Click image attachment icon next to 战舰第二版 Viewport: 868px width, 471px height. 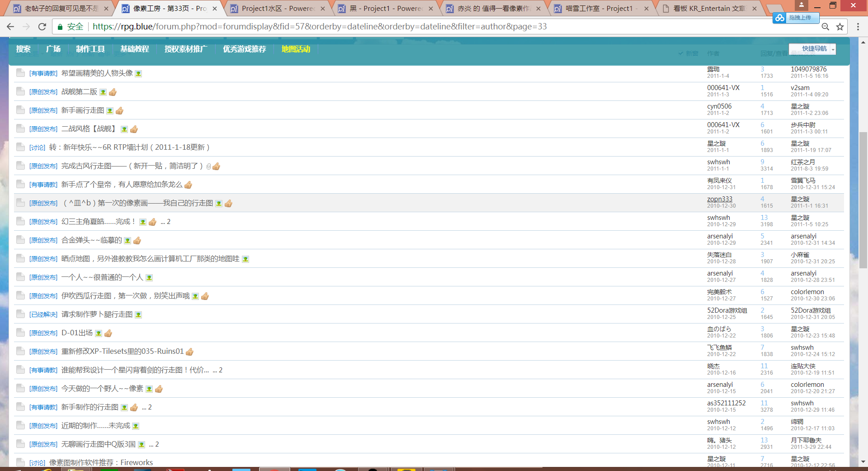pyautogui.click(x=103, y=92)
